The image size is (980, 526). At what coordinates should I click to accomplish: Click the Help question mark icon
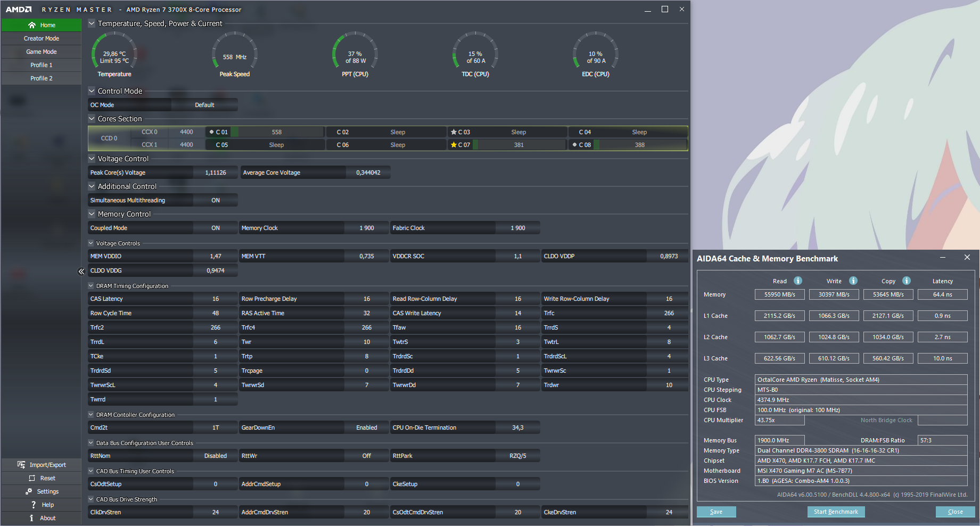click(34, 505)
